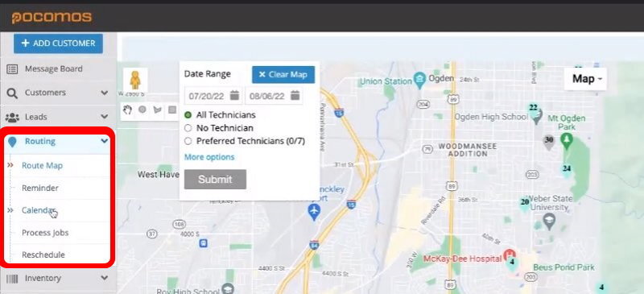Click the transit stop icon near 4000 S
The image size is (644, 294).
[203, 243]
